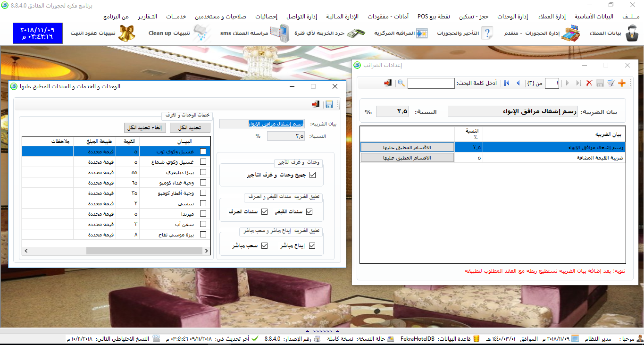The height and width of the screenshot is (345, 644).
Task: Click 'الاقسام المطبق عليها' button for ضريبة القيمة المضافة
Action: click(x=407, y=158)
